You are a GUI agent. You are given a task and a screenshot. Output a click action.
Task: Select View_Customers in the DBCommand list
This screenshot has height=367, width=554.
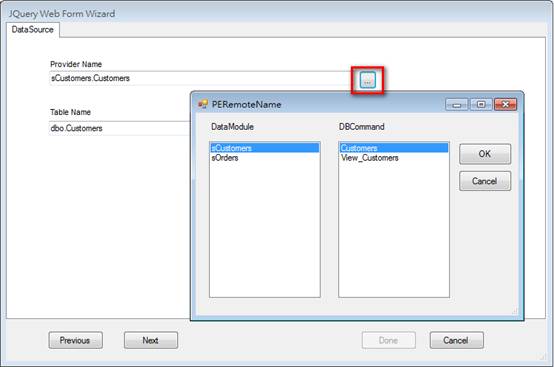(x=394, y=158)
